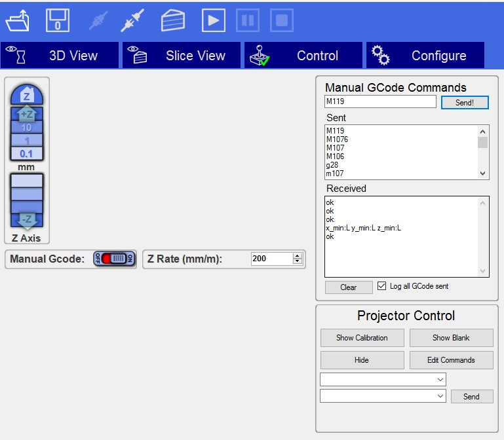The width and height of the screenshot is (504, 440).
Task: Uncheck Log all GCode sent
Action: pyautogui.click(x=382, y=286)
